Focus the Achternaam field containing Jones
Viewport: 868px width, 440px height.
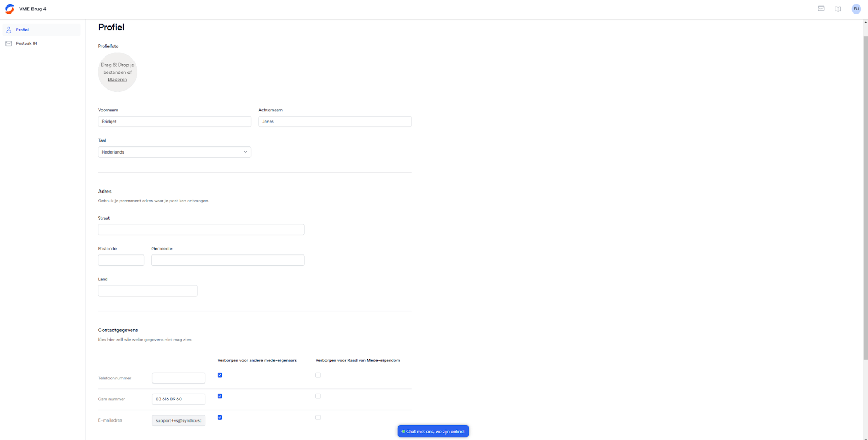point(335,122)
